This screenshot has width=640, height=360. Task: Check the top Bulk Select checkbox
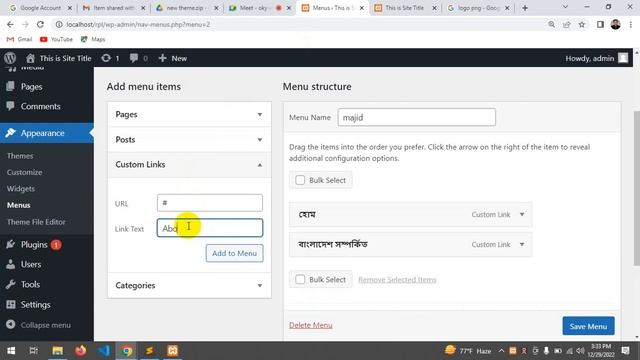[300, 180]
